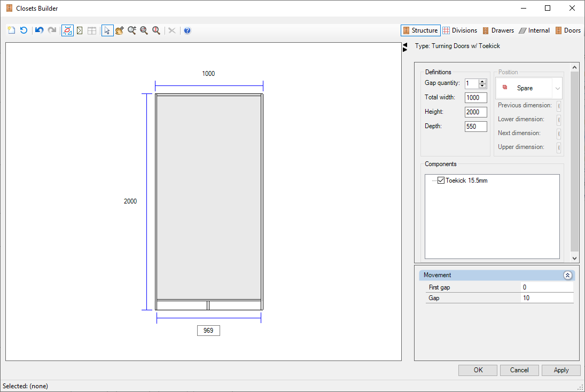Click the Closets Builder title bar icon

coord(9,8)
